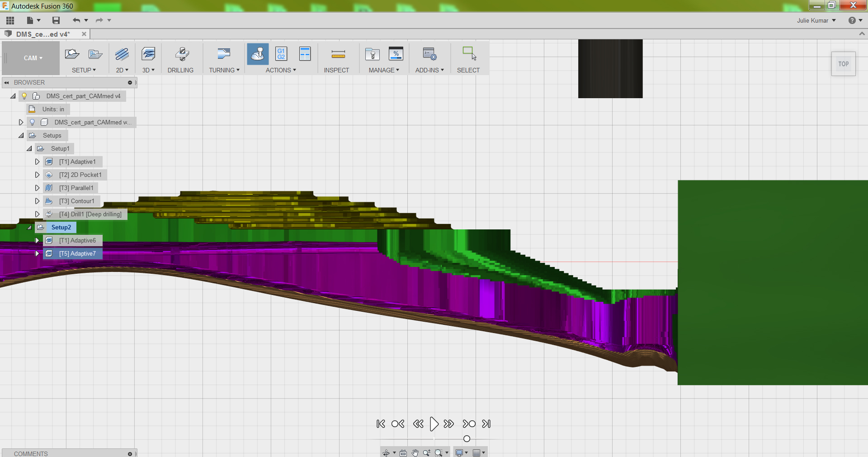Undo the last action

click(x=76, y=20)
